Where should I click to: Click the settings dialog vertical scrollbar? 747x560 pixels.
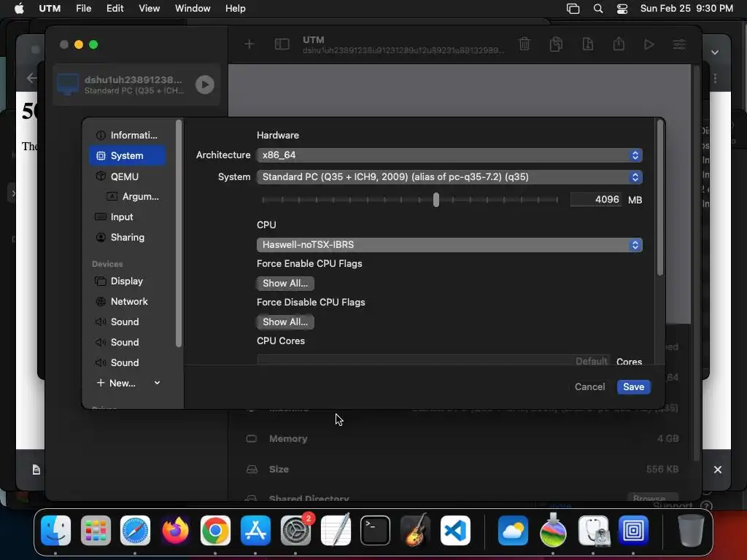tap(659, 198)
